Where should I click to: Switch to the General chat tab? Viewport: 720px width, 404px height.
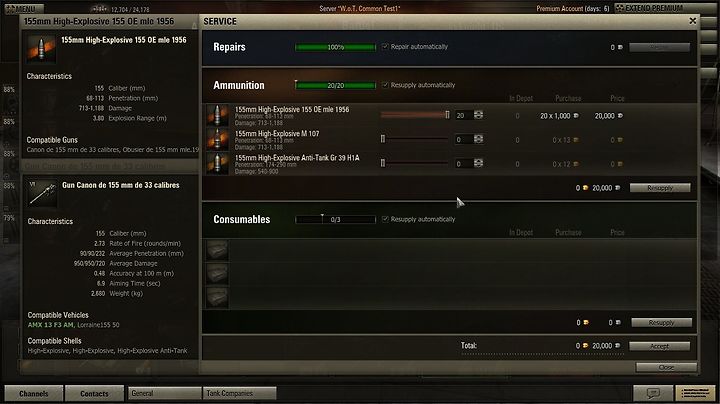point(164,393)
